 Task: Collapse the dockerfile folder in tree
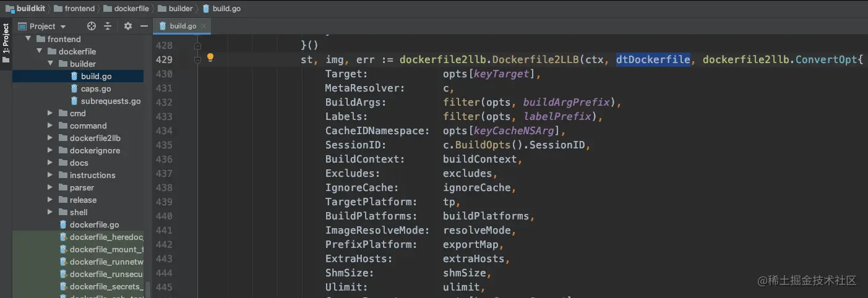pos(39,51)
